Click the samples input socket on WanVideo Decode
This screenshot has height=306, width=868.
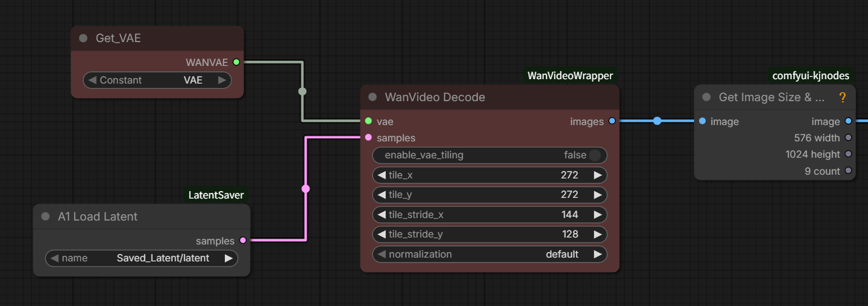coord(368,138)
